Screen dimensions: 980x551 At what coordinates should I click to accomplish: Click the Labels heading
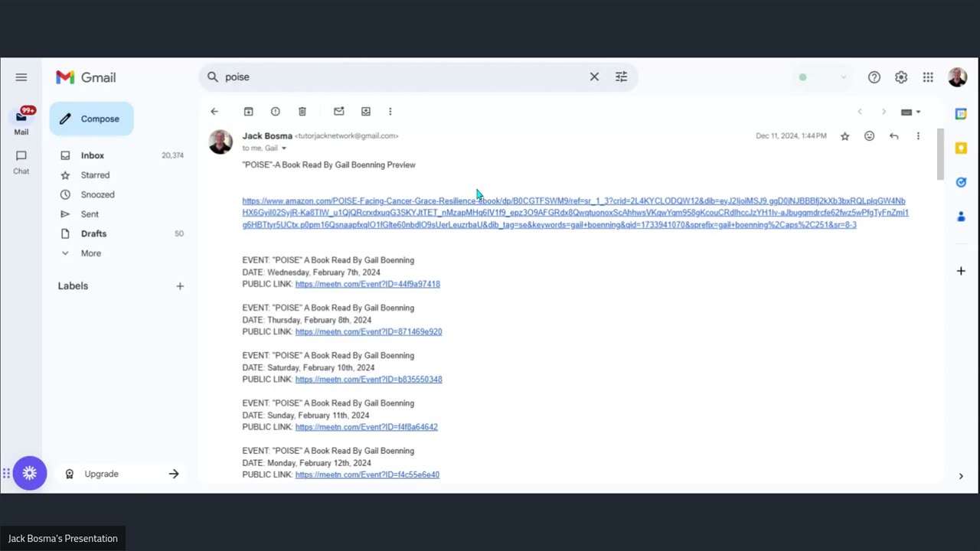(x=73, y=286)
